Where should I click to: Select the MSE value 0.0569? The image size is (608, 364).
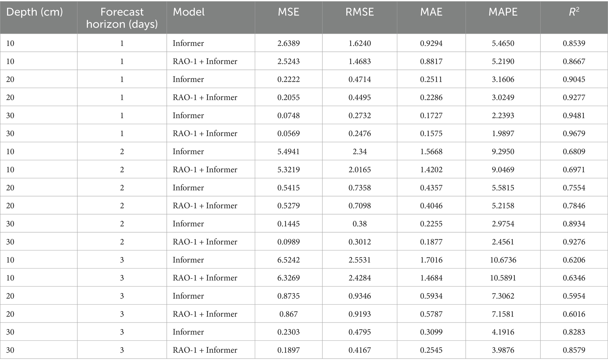coord(288,133)
